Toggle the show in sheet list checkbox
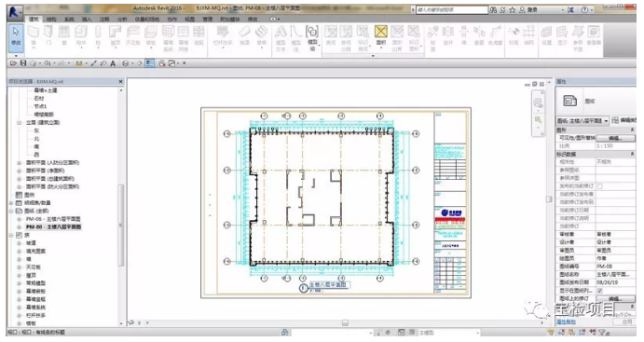Image resolution: width=644 pixels, height=342 pixels. (x=599, y=290)
